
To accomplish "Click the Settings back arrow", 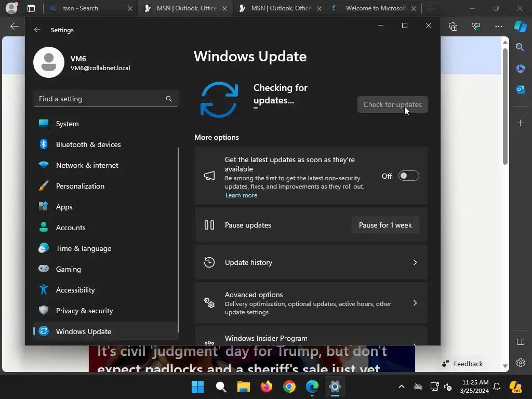I will 37,30.
